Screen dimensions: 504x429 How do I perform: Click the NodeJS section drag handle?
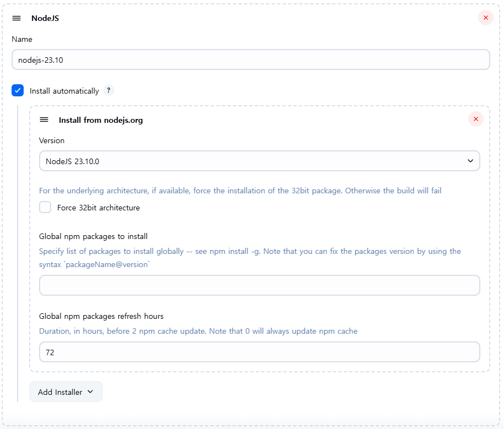point(17,18)
